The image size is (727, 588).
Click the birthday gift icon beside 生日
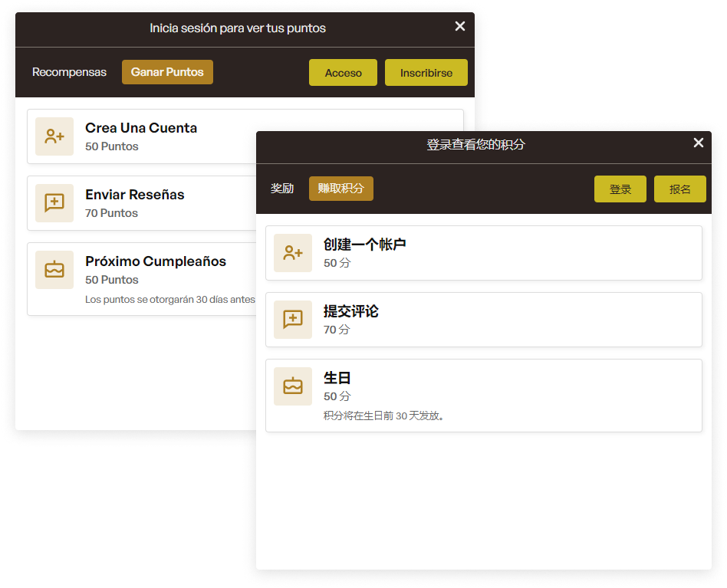click(x=292, y=386)
